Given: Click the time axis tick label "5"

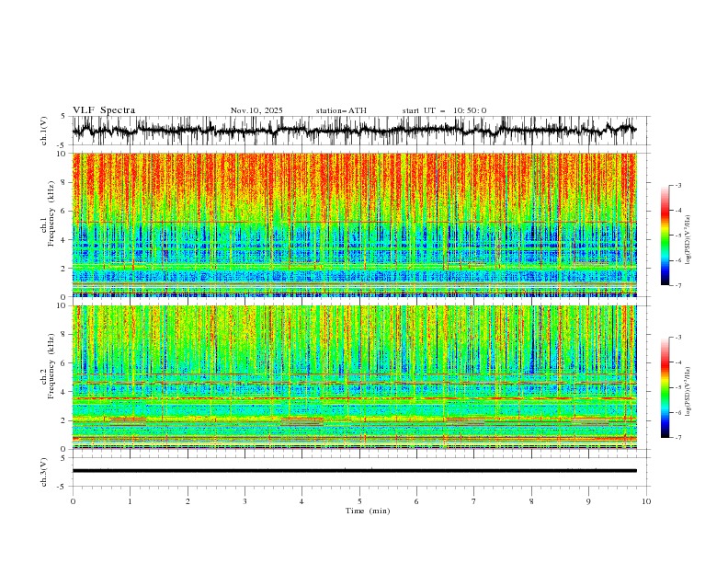Looking at the screenshot, I should [359, 501].
